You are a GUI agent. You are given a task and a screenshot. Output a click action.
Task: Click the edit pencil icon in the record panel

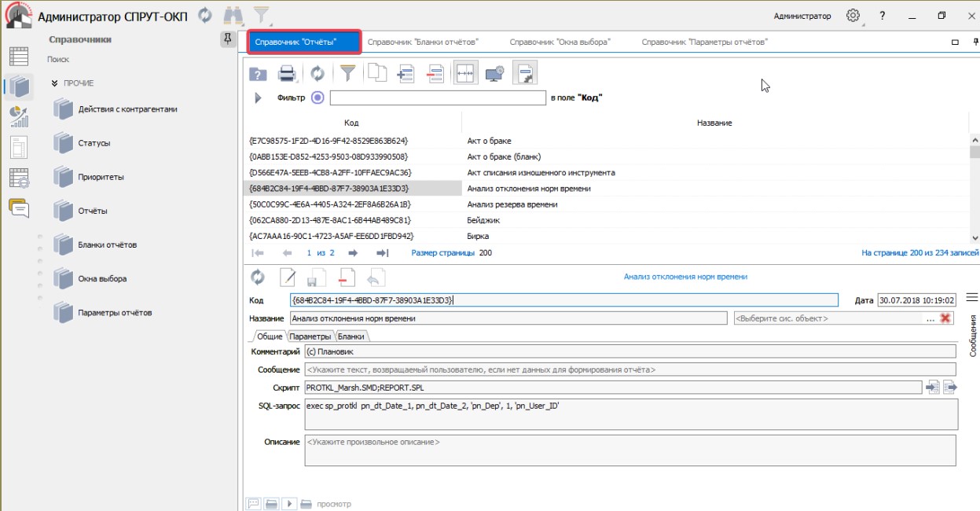[x=288, y=278]
